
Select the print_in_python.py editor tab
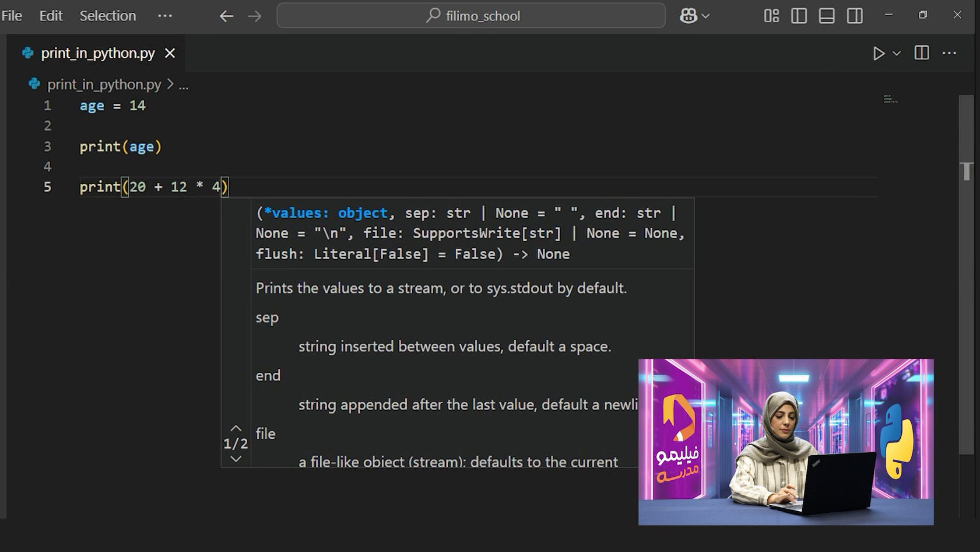tap(97, 53)
